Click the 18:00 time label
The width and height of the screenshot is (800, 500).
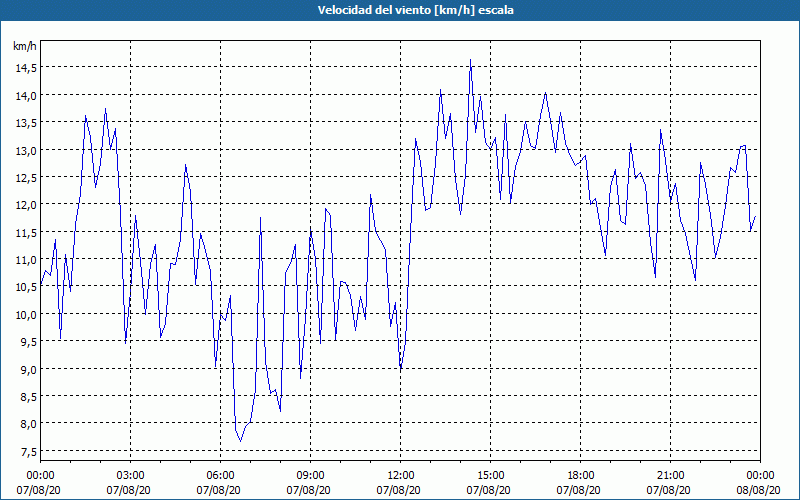pos(580,476)
